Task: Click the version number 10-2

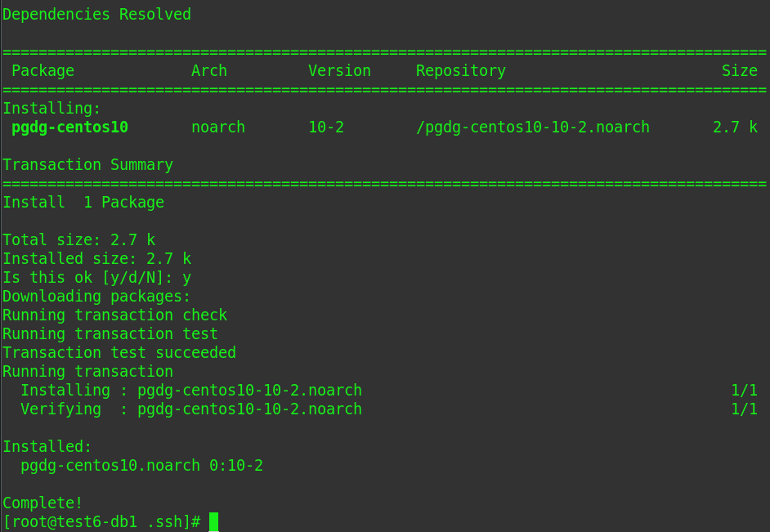Action: click(x=325, y=127)
